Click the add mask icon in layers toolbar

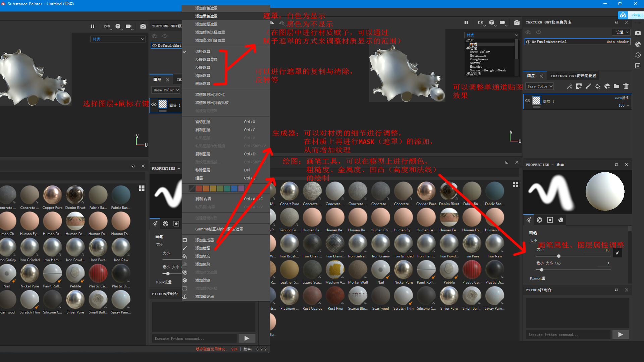click(x=579, y=86)
